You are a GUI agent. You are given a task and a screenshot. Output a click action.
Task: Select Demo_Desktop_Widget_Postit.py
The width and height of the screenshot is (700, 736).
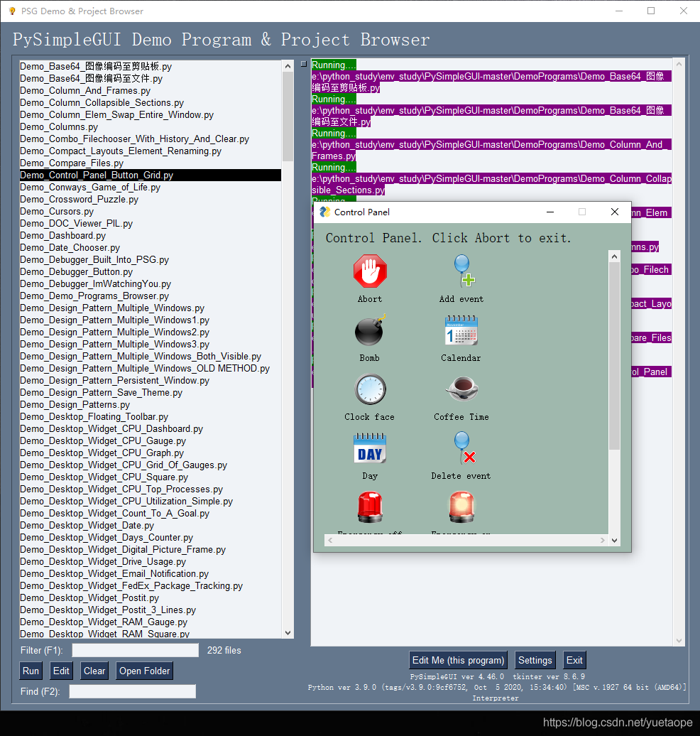[150, 598]
